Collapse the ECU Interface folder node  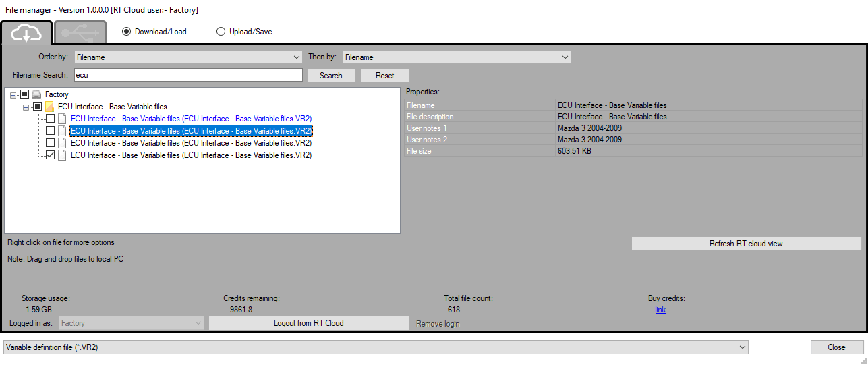(x=26, y=107)
